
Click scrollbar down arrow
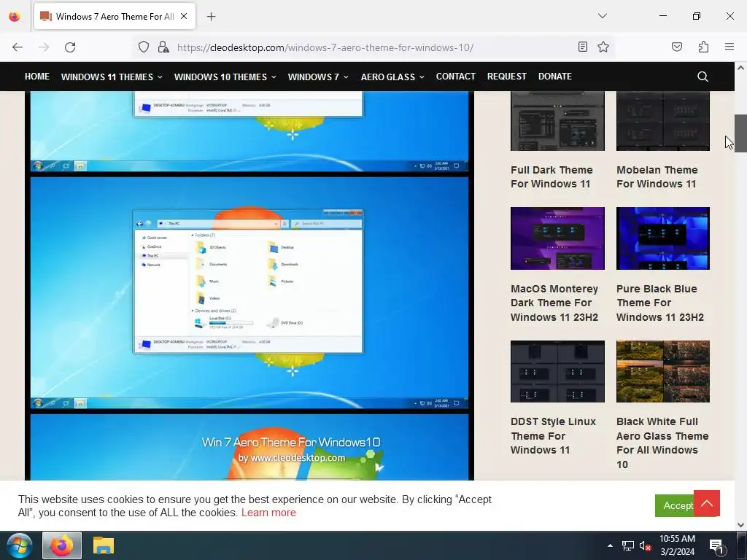(x=740, y=524)
